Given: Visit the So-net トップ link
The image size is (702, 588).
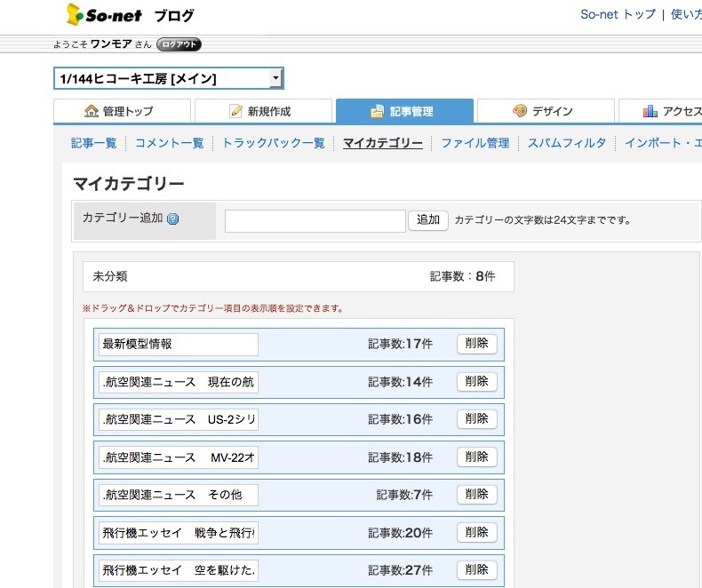Looking at the screenshot, I should click(x=618, y=14).
